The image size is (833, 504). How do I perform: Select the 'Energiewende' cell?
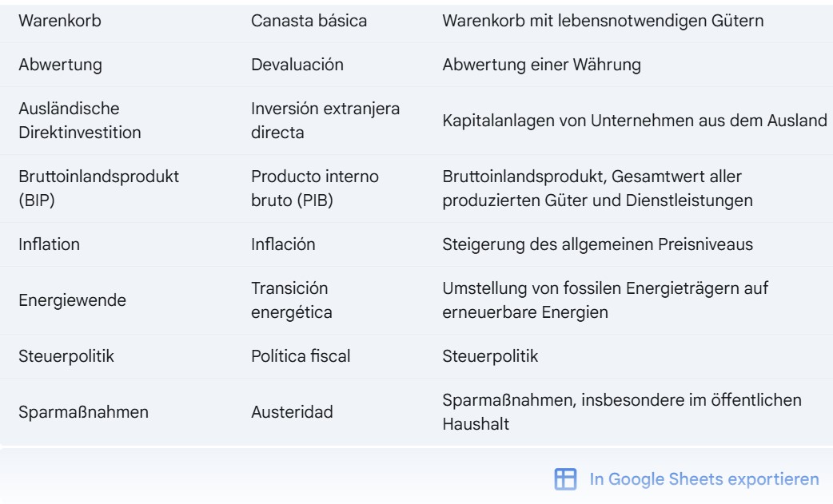(72, 300)
